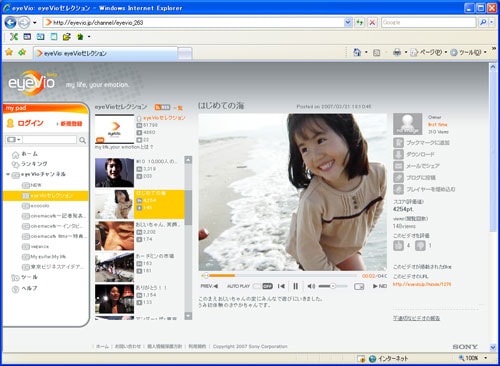Click the my pad magnifier search icon
500x366 pixels.
click(x=82, y=140)
